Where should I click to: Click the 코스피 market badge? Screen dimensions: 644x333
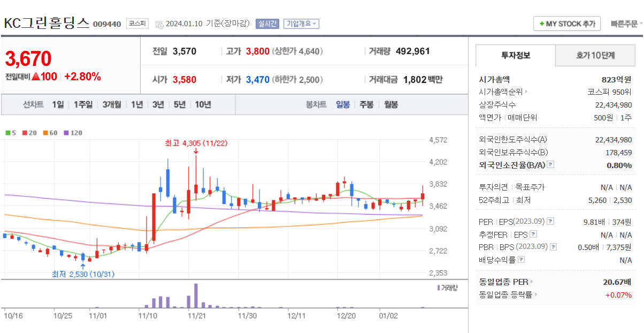[137, 24]
